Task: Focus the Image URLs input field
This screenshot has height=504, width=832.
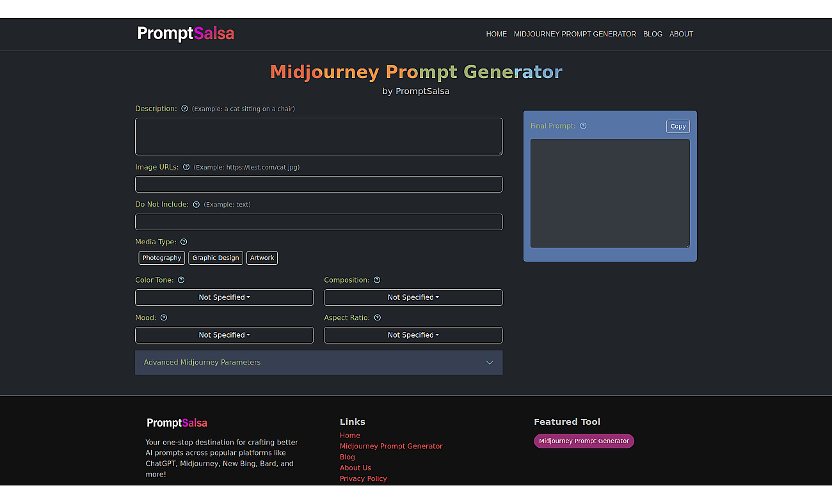Action: pyautogui.click(x=319, y=184)
